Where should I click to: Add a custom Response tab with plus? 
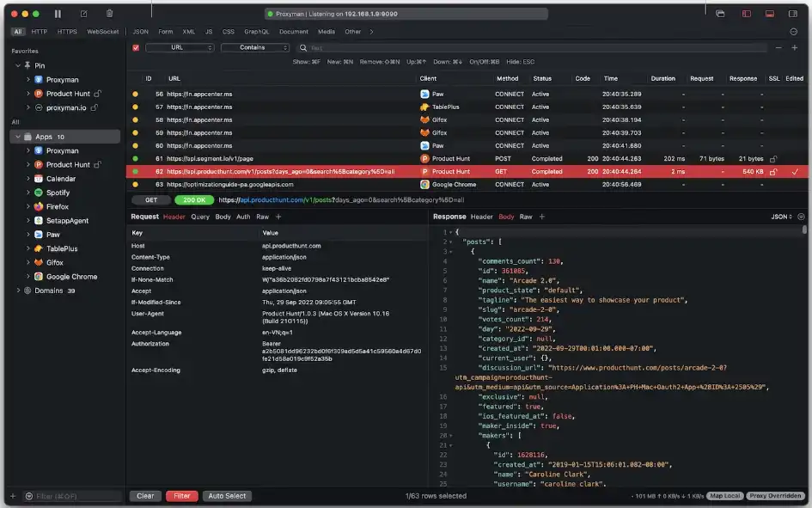click(542, 217)
